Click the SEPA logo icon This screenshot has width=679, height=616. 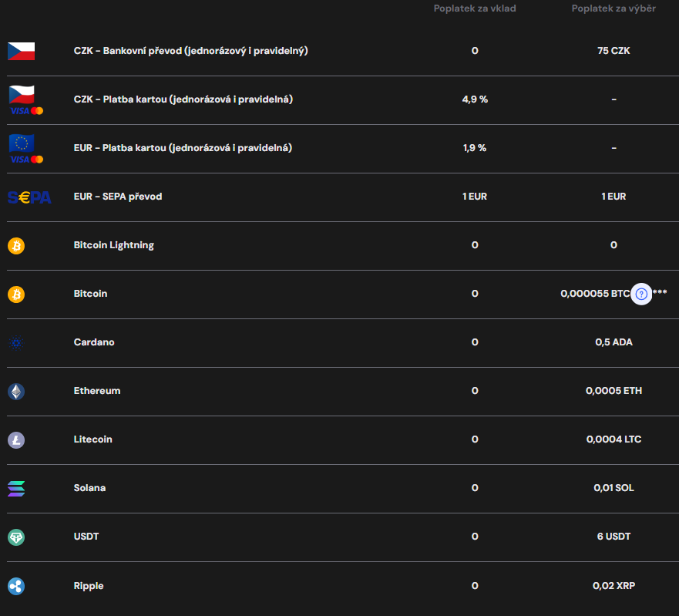pos(29,197)
